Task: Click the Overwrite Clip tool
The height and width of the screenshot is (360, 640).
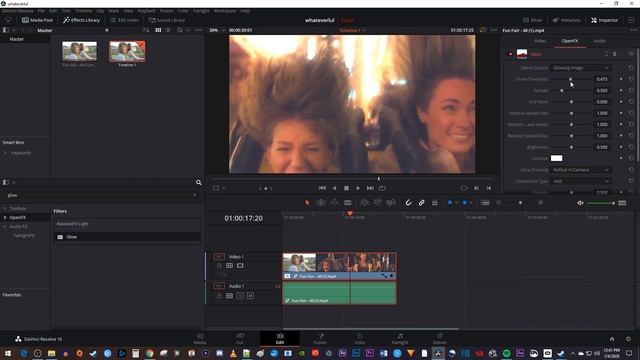Action: click(378, 202)
